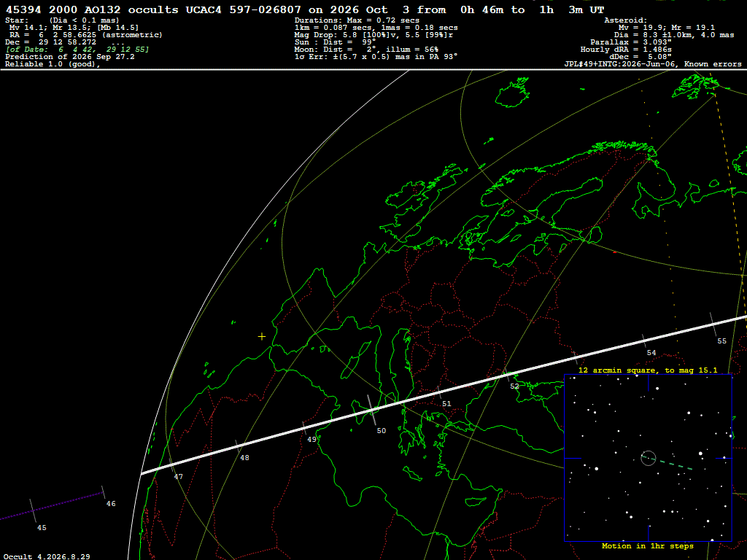Click time marker 55 on the path
747x560 pixels.
[721, 341]
